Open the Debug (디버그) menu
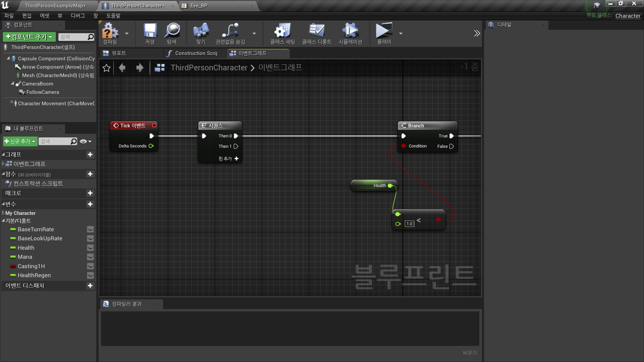Image resolution: width=644 pixels, height=362 pixels. point(77,16)
